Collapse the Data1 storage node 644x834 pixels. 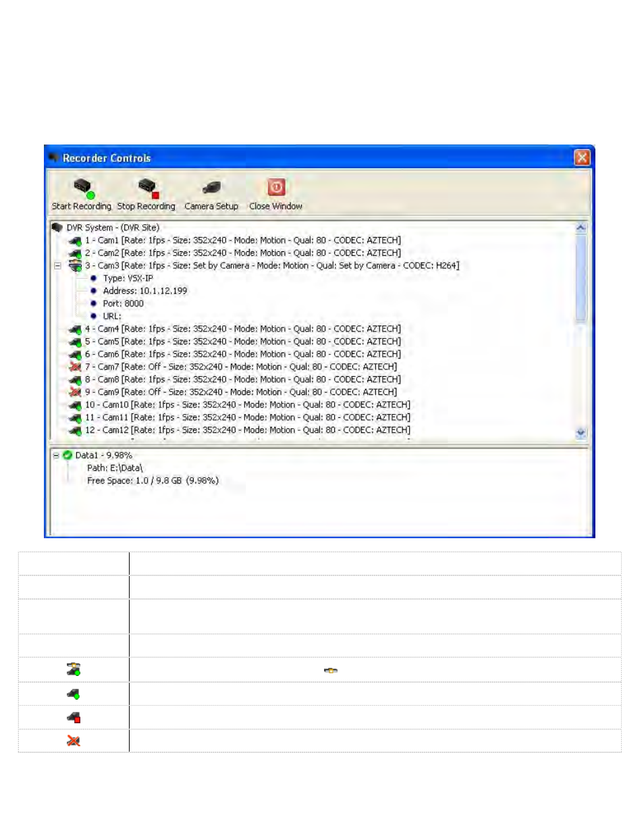tap(56, 455)
